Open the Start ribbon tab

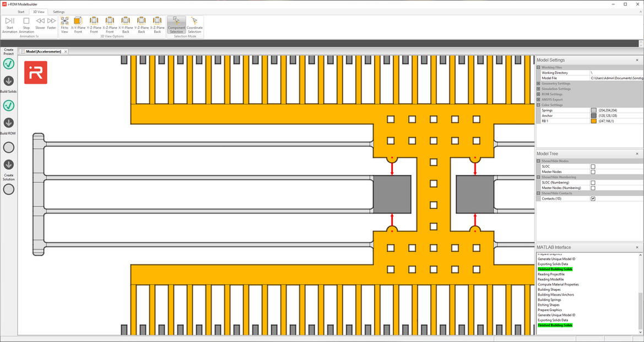click(21, 12)
